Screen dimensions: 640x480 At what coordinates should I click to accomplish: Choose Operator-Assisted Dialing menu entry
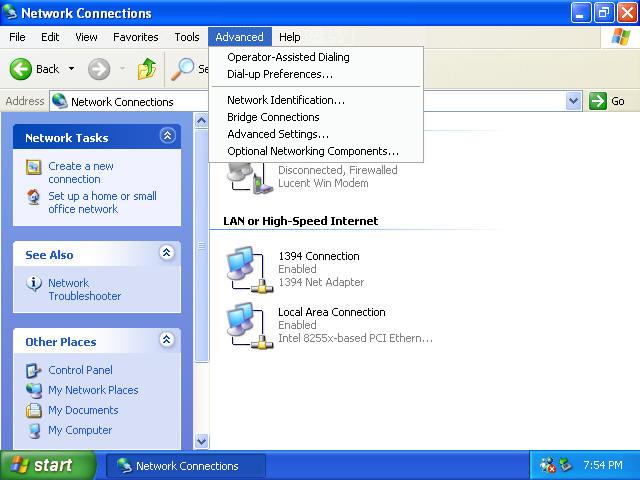coord(316,57)
